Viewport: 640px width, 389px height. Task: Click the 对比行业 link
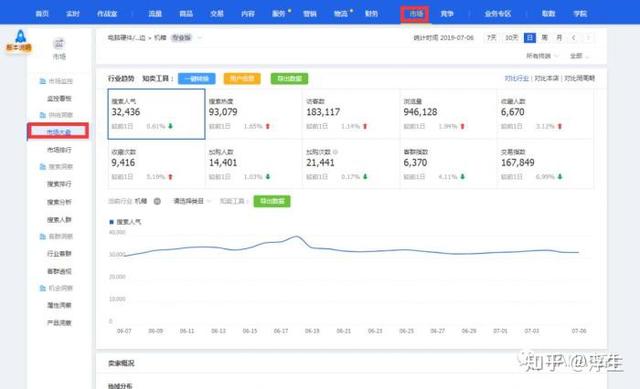click(x=517, y=78)
